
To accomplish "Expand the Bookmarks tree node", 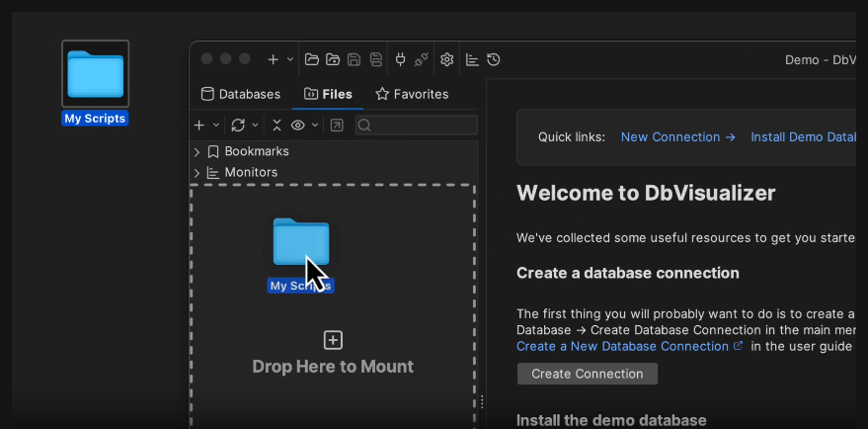I will click(197, 152).
